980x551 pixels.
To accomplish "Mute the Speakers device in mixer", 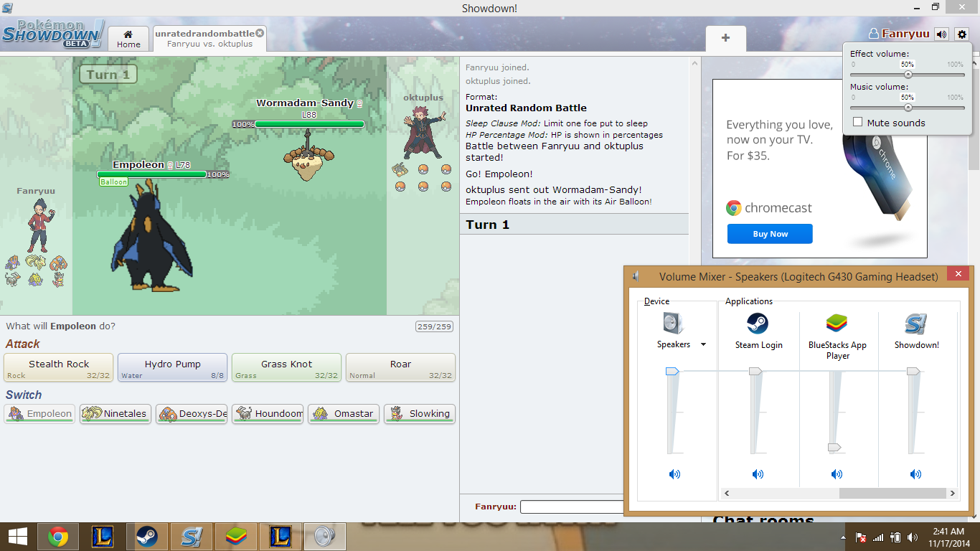I will click(674, 474).
